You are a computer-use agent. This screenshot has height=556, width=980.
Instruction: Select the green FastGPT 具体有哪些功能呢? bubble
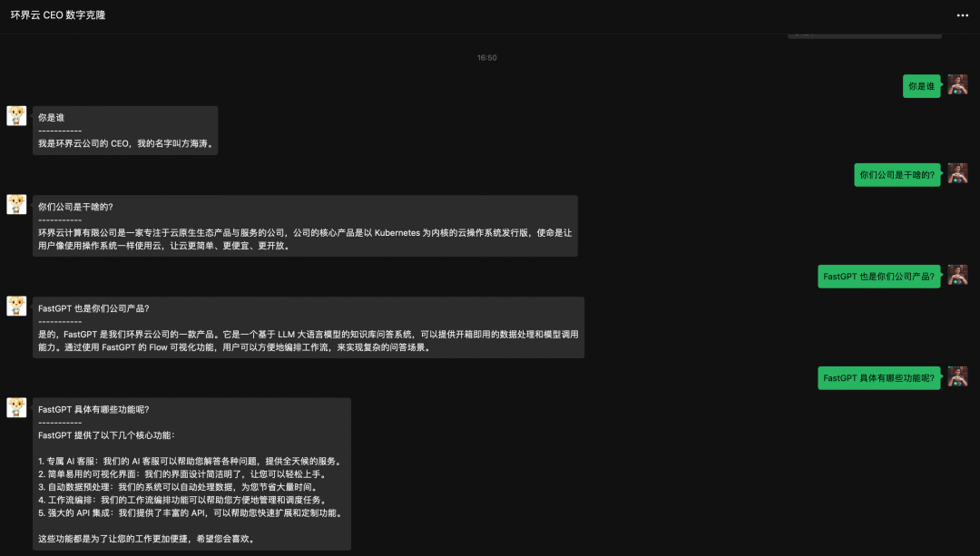(x=878, y=378)
